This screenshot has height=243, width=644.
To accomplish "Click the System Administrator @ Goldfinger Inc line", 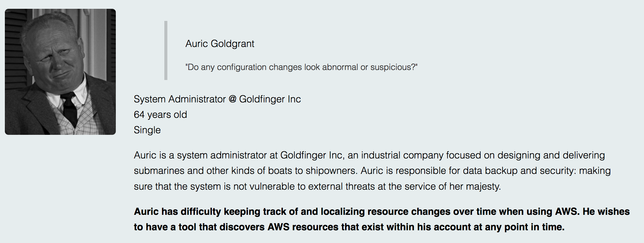I will pyautogui.click(x=217, y=99).
